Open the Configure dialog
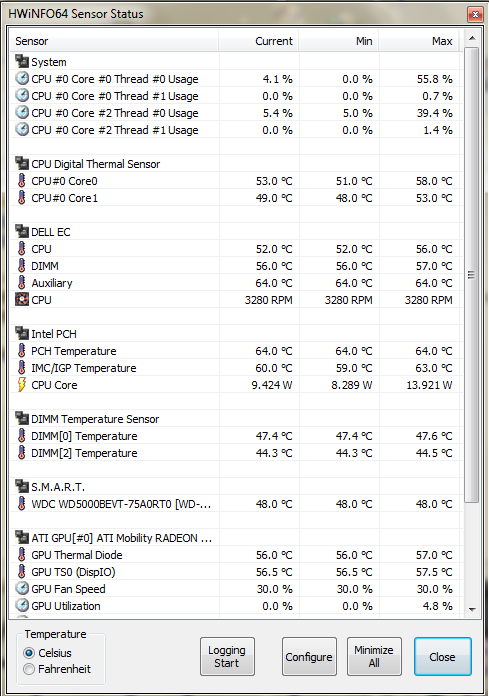489x696 pixels. click(x=309, y=656)
